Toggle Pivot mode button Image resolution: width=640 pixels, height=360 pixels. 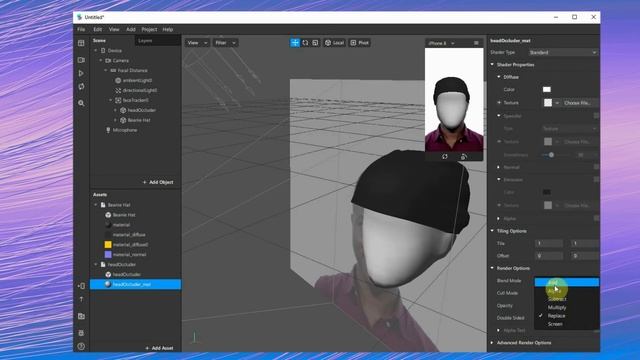pos(360,43)
